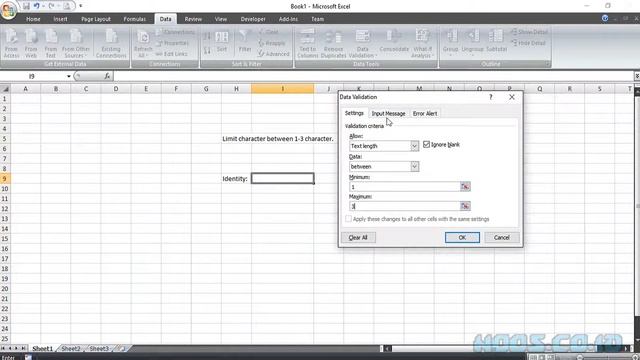Click Cancel in Data Validation dialog

pos(502,238)
